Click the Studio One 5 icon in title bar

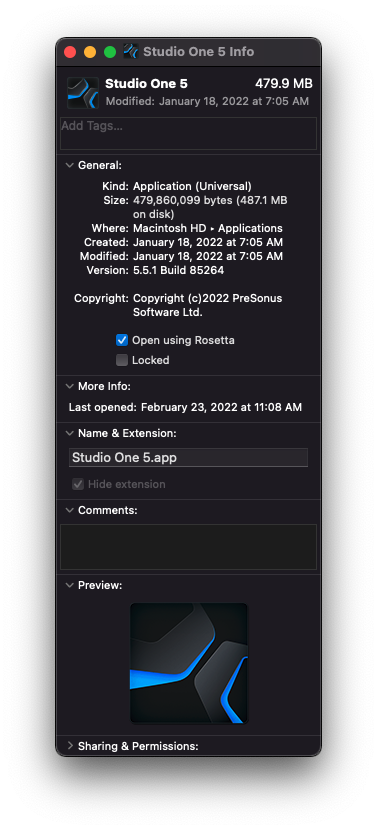coord(131,51)
